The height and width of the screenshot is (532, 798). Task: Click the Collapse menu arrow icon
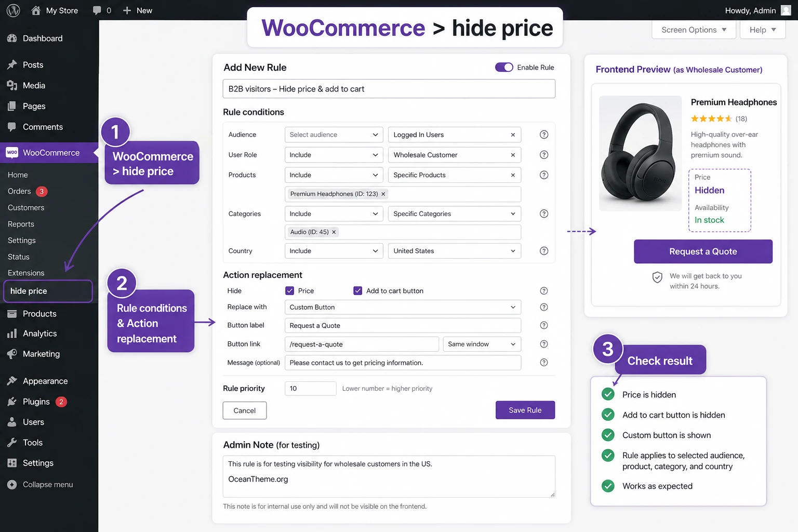click(x=12, y=485)
